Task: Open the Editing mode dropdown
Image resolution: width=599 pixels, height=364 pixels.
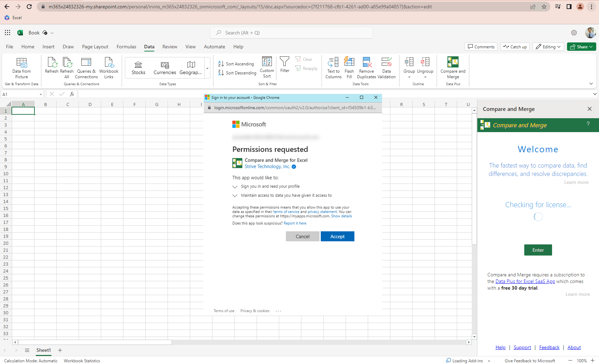Action: (549, 47)
